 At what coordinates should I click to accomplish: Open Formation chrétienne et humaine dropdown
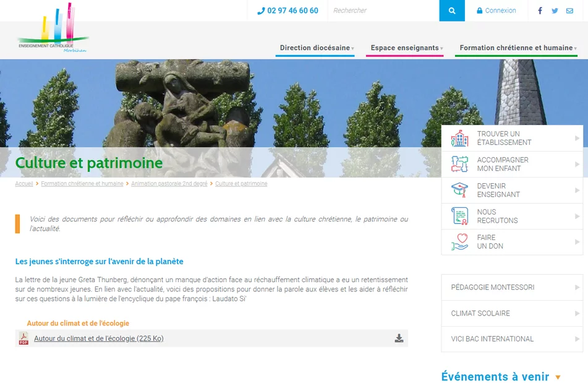pyautogui.click(x=517, y=48)
